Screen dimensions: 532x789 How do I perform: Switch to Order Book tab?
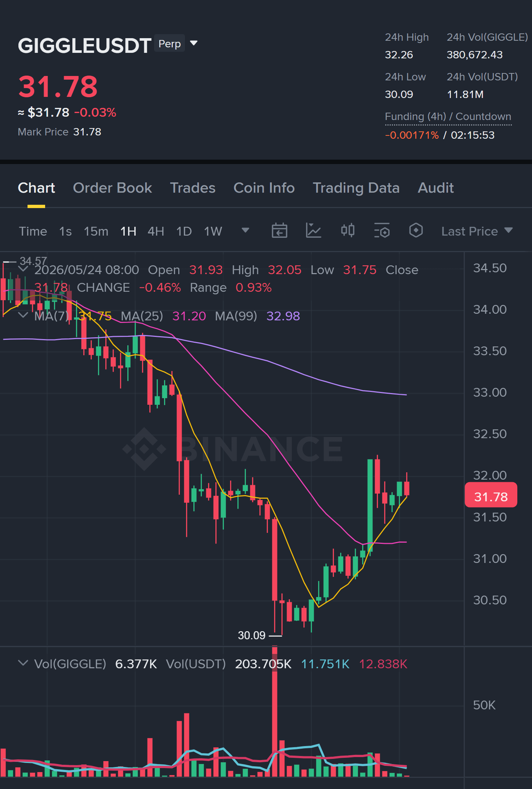coord(112,188)
